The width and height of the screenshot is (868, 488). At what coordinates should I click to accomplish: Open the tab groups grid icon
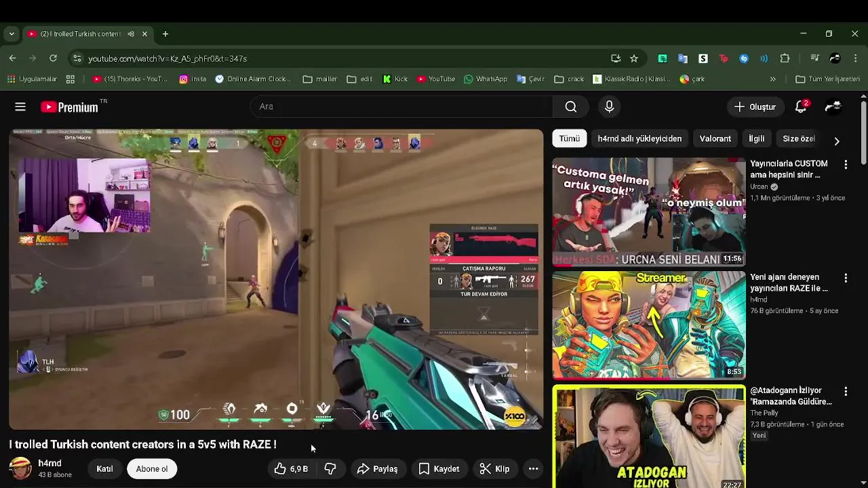tap(71, 79)
